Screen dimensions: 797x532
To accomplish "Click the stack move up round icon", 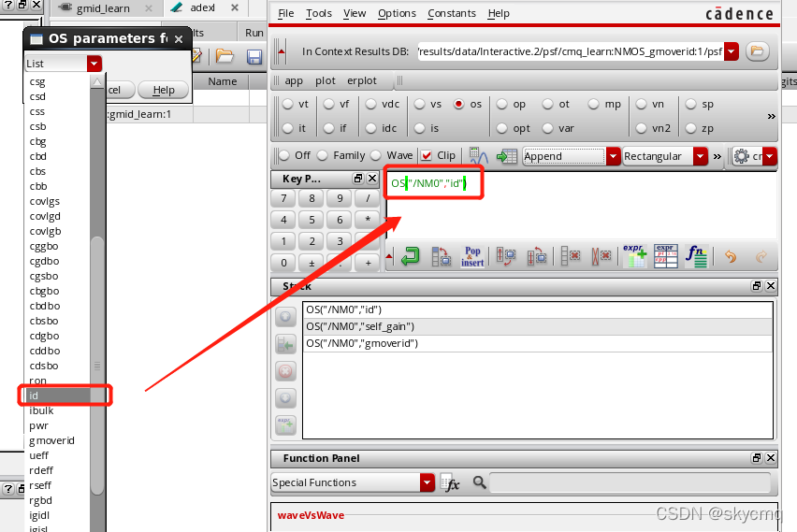I will (x=285, y=317).
